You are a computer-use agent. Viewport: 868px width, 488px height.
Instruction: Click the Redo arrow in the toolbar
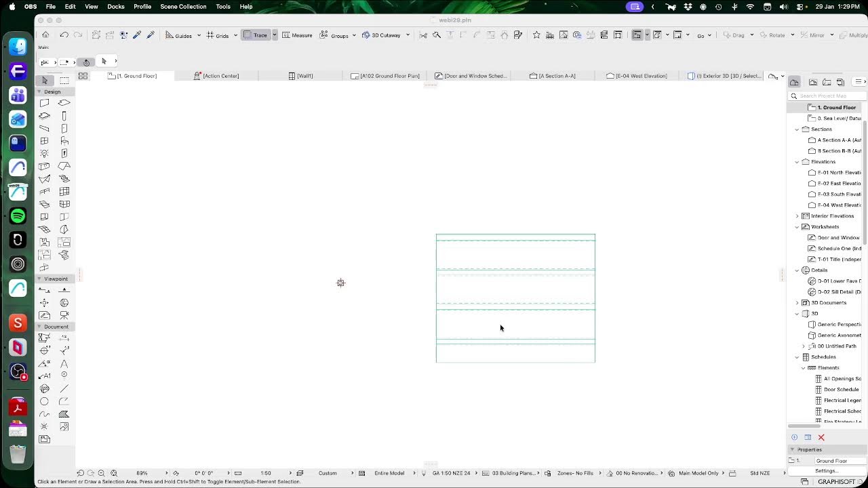(x=77, y=35)
